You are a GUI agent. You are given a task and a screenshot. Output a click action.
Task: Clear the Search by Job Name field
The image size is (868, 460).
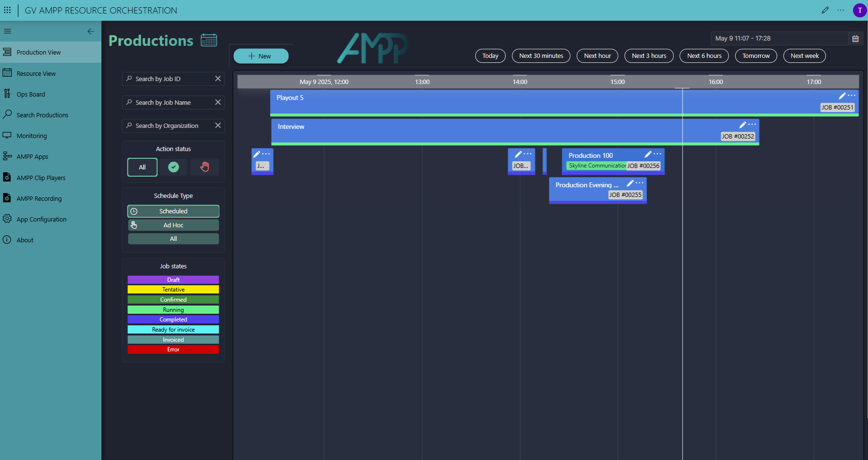[218, 102]
